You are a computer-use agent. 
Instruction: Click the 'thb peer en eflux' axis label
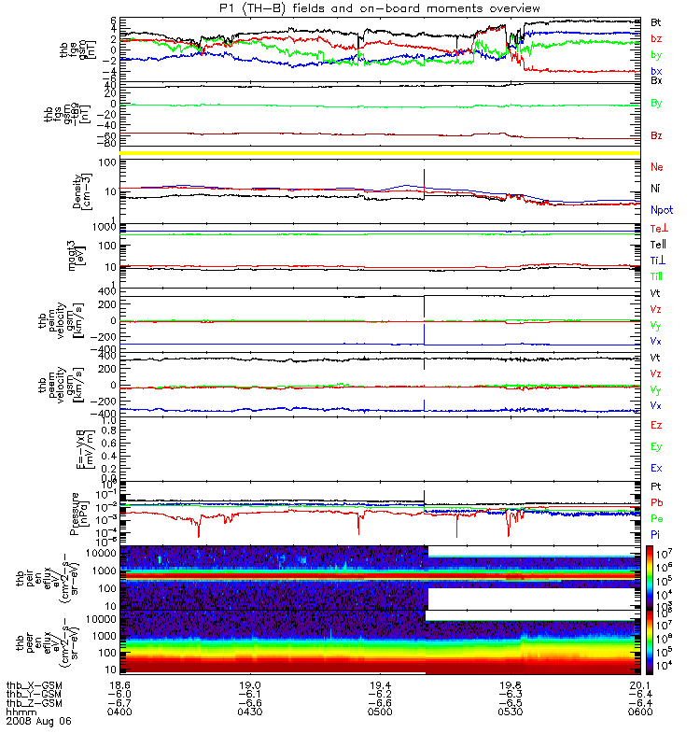[48, 642]
